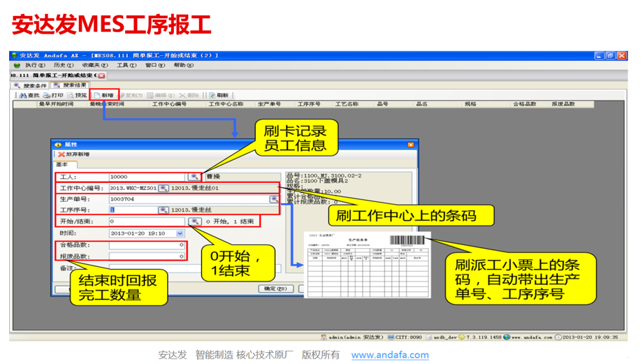Click the admin user icon in the status bar
643x364 pixels.
click(324, 337)
